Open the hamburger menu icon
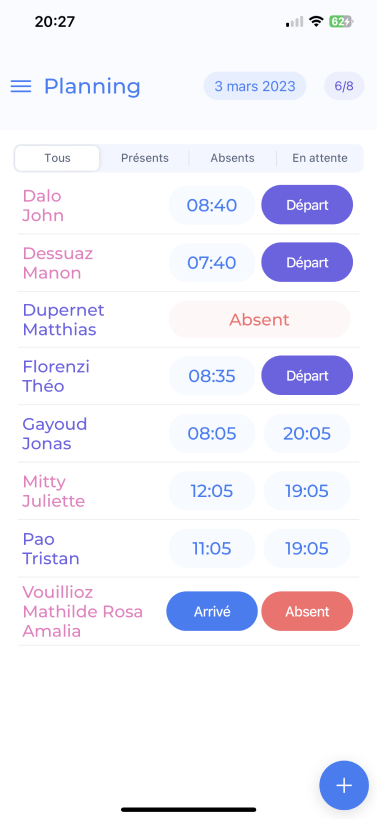377x819 pixels. click(21, 86)
